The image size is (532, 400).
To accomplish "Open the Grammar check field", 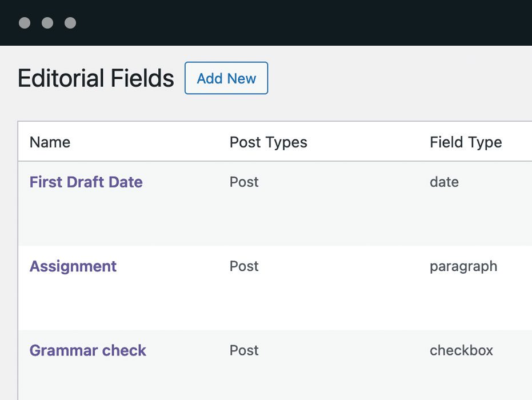I will point(88,350).
